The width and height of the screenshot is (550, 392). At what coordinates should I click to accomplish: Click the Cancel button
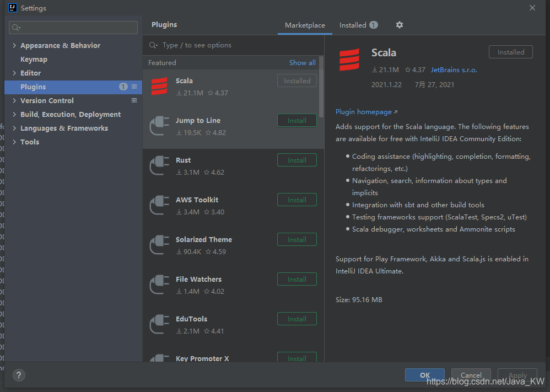471,375
